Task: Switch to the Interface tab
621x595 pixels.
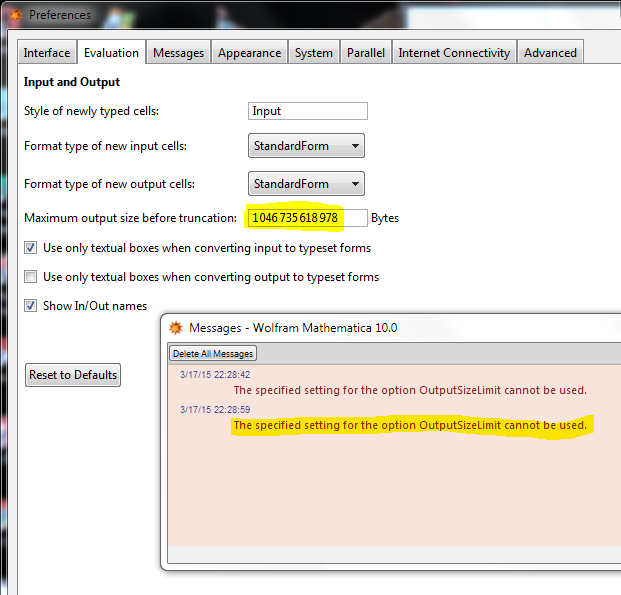Action: 47,53
